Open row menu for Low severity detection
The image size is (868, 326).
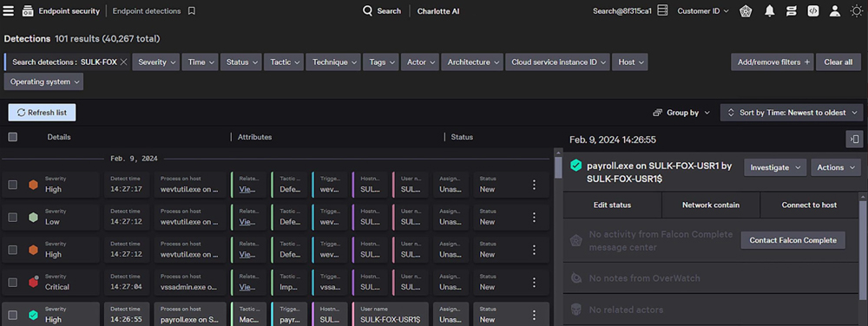tap(534, 218)
